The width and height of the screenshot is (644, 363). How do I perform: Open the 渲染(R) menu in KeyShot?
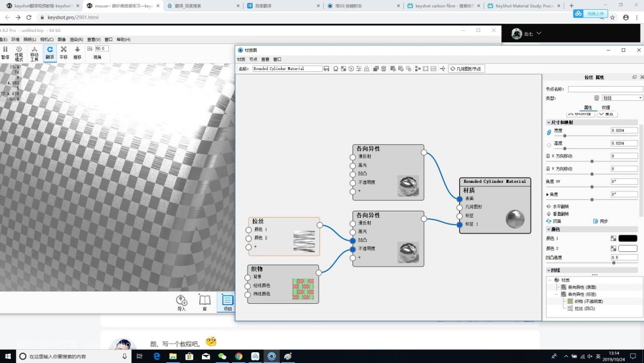pos(76,40)
